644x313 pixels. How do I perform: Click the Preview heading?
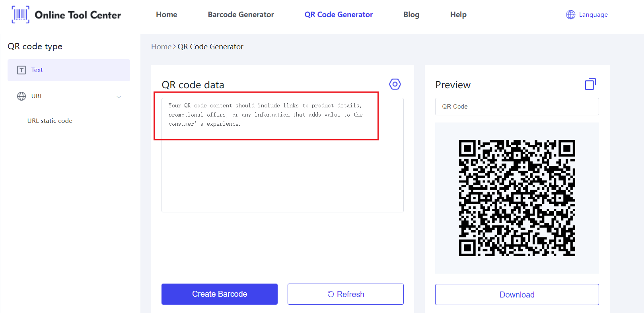(453, 85)
